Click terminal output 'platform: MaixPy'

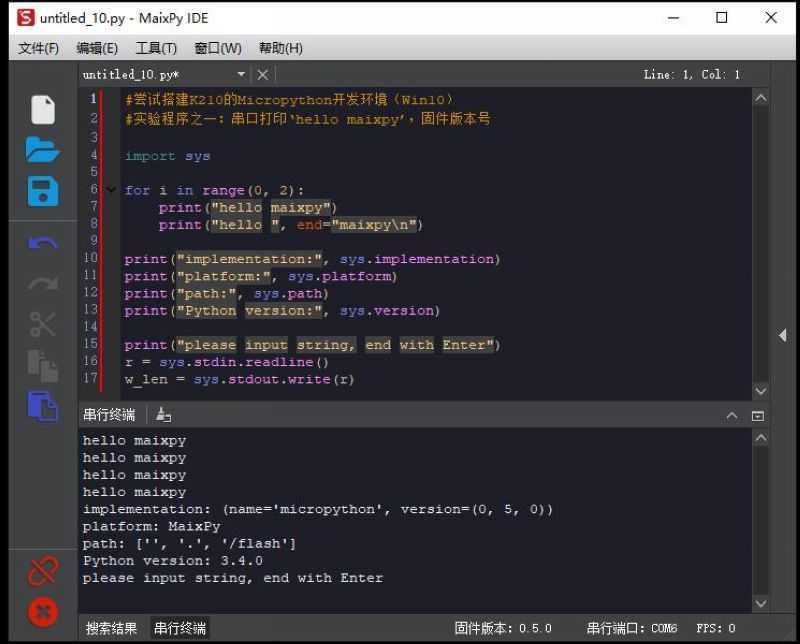151,527
